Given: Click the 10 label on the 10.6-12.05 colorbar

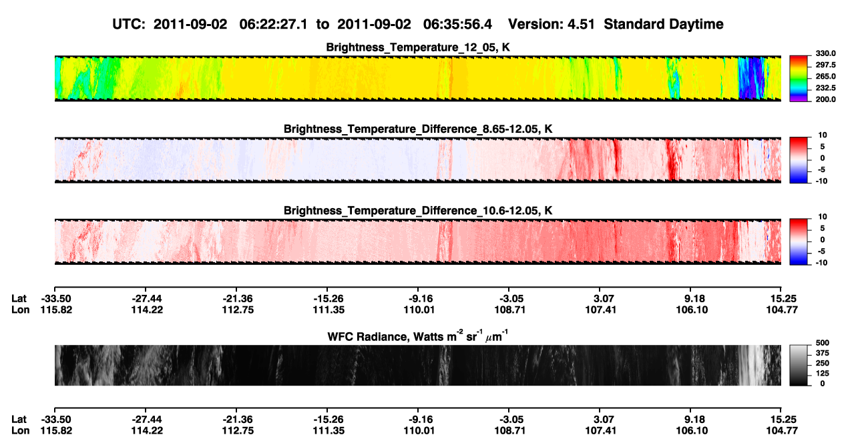Looking at the screenshot, I should click(822, 216).
